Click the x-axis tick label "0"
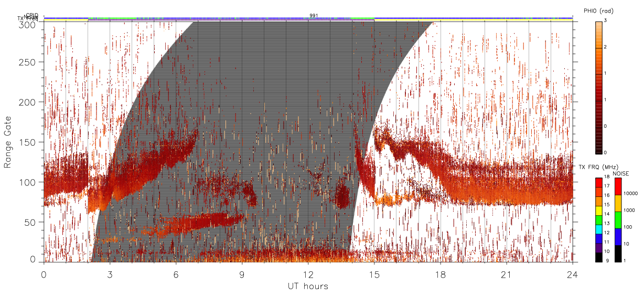644x297 pixels. pyautogui.click(x=44, y=274)
